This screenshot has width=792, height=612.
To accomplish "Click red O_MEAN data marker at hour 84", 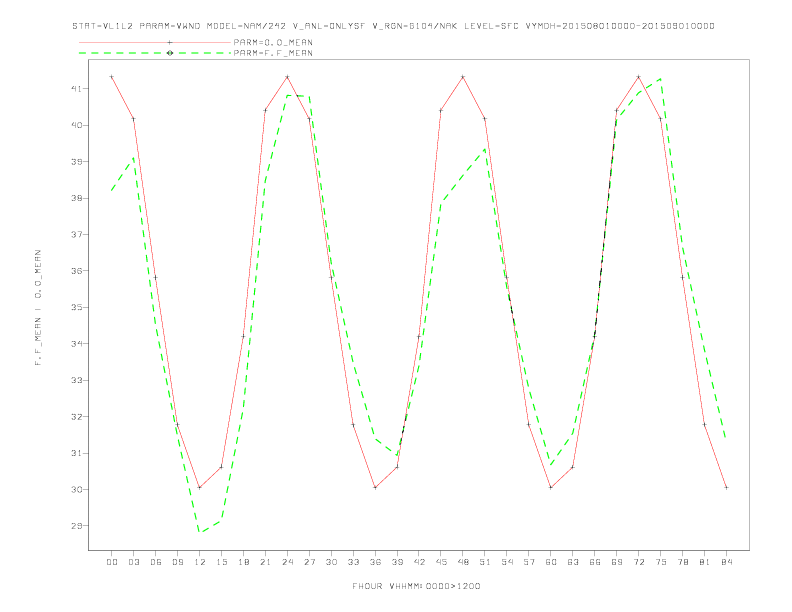I will pos(726,487).
